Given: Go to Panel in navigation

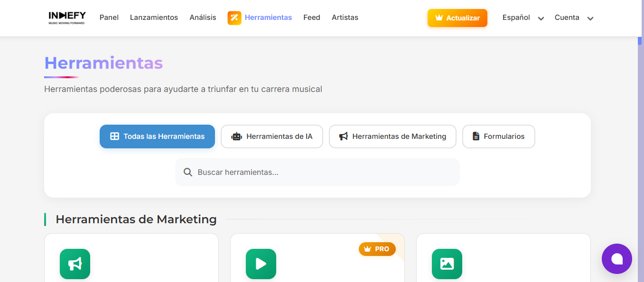Looking at the screenshot, I should point(109,18).
